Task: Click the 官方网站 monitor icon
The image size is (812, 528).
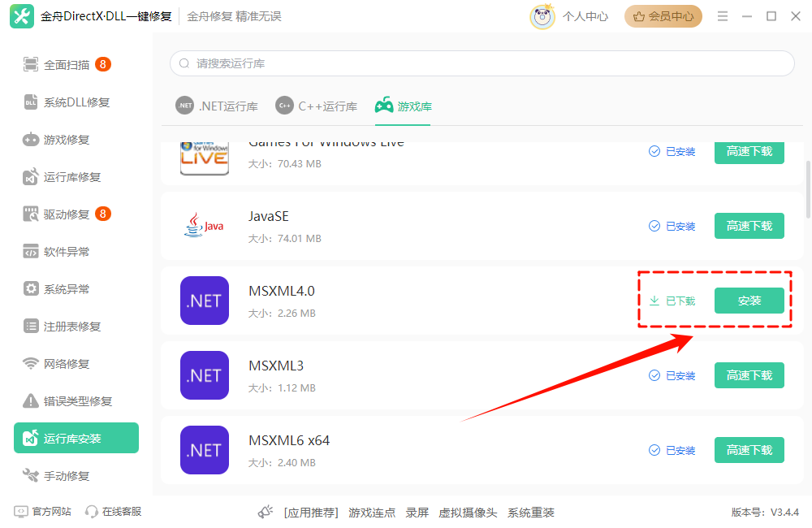Action: coord(21,512)
